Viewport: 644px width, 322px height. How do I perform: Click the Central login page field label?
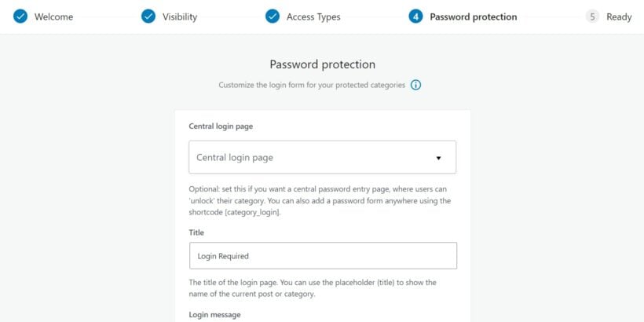[x=221, y=126]
